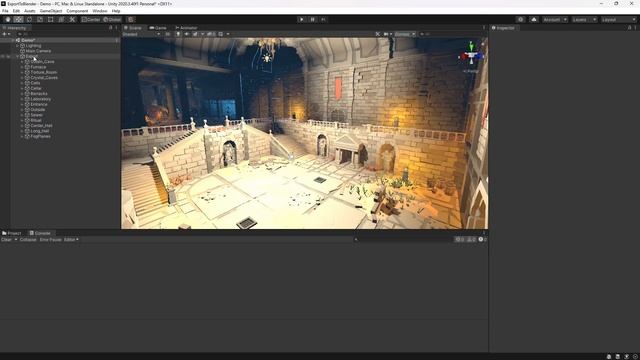Select the combined Transform tool
The image size is (640, 360).
click(x=61, y=19)
